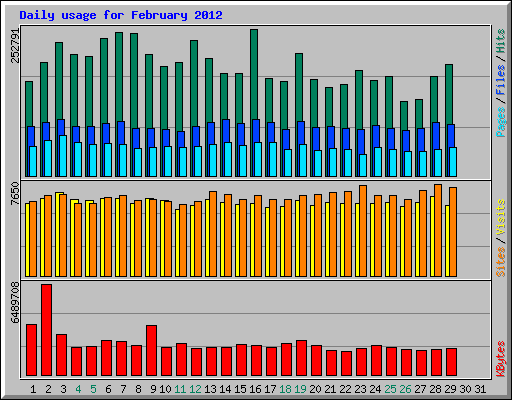Screen dimensions: 512x400
Task: Click the 252791 hits axis value
Action: point(15,46)
